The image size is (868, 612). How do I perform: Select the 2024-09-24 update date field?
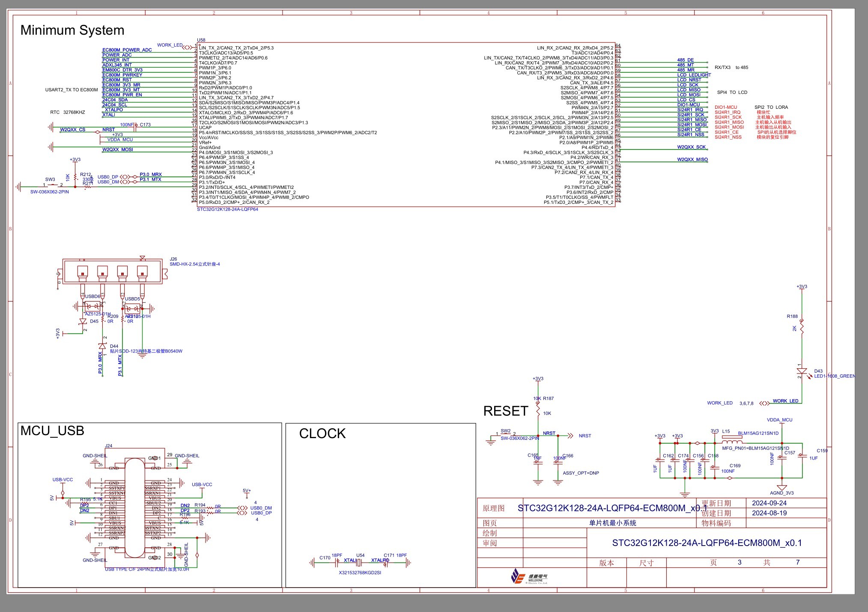tap(769, 503)
